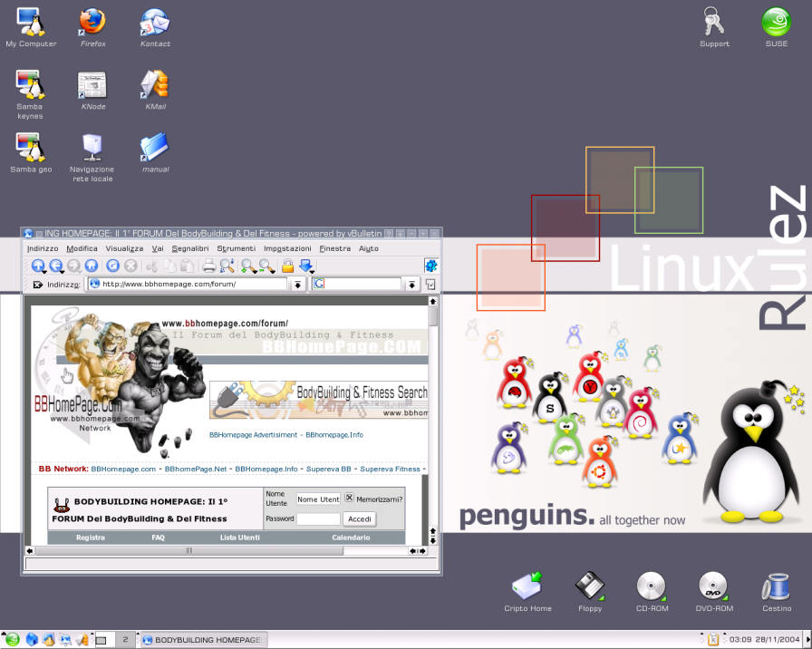The width and height of the screenshot is (812, 649).
Task: Click the Print icon in browser toolbar
Action: (208, 266)
